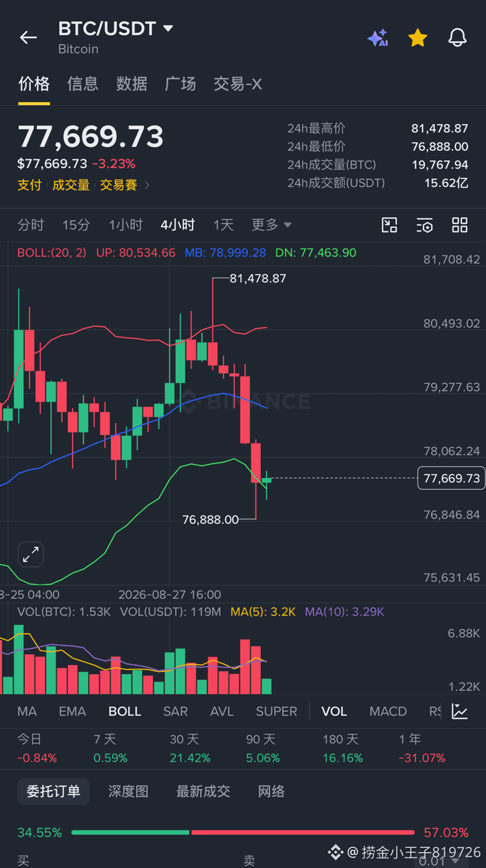Tap the 180 天 16.16% performance cell
The height and width of the screenshot is (868, 486).
(343, 749)
